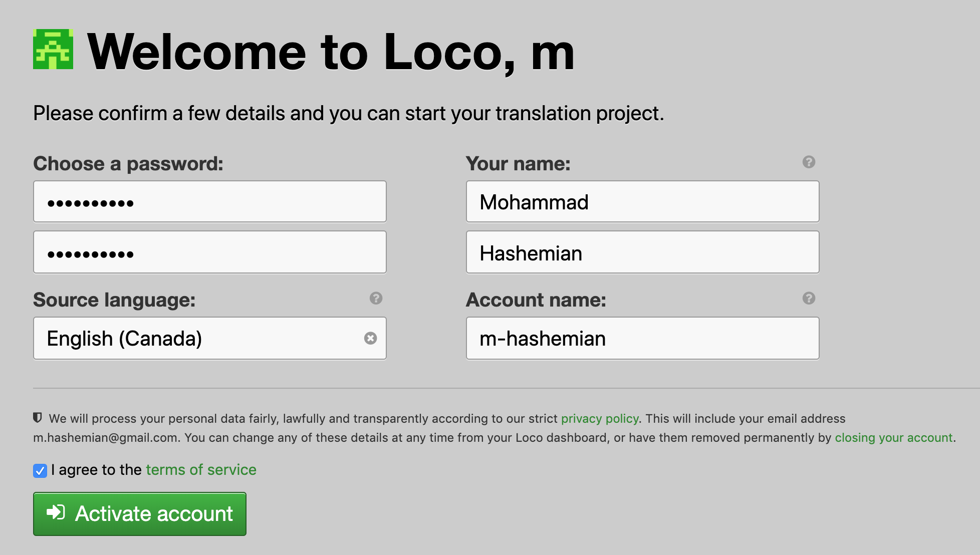
Task: Open the Source language help tooltip icon
Action: pyautogui.click(x=376, y=298)
